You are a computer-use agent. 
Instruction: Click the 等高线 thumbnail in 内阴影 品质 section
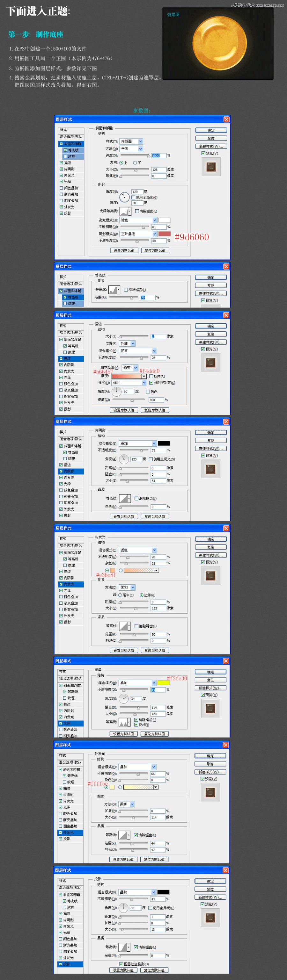(123, 498)
